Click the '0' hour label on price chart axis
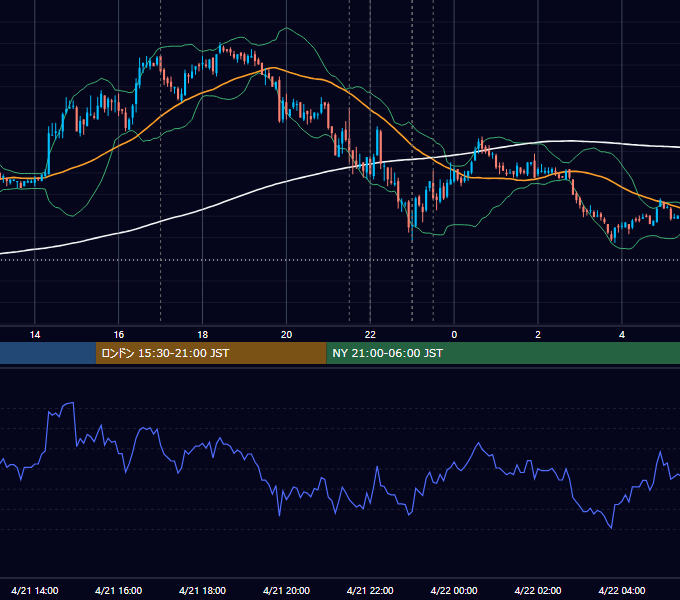 point(454,335)
